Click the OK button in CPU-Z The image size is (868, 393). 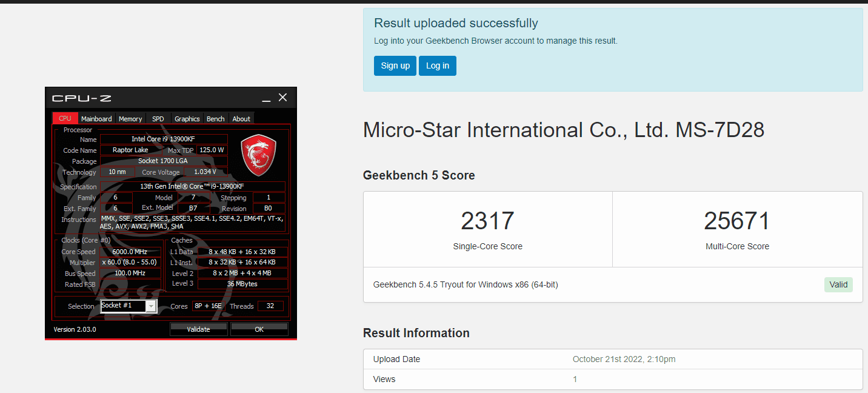(259, 329)
